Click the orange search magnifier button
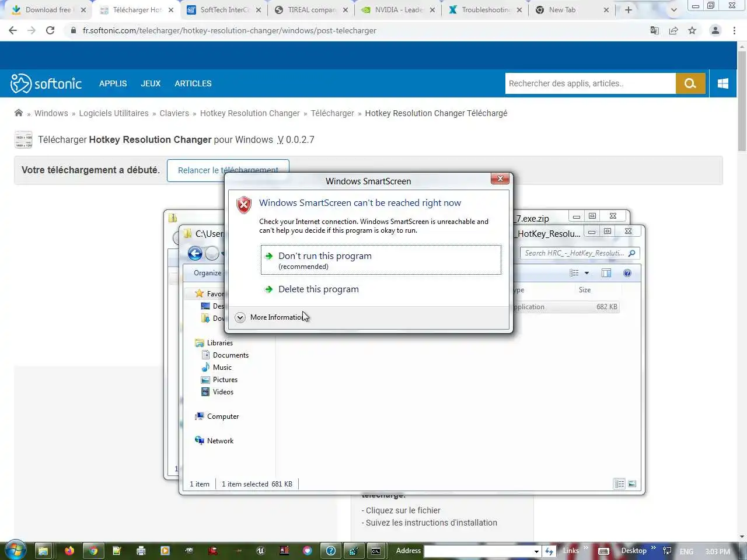This screenshot has width=747, height=560. [690, 83]
